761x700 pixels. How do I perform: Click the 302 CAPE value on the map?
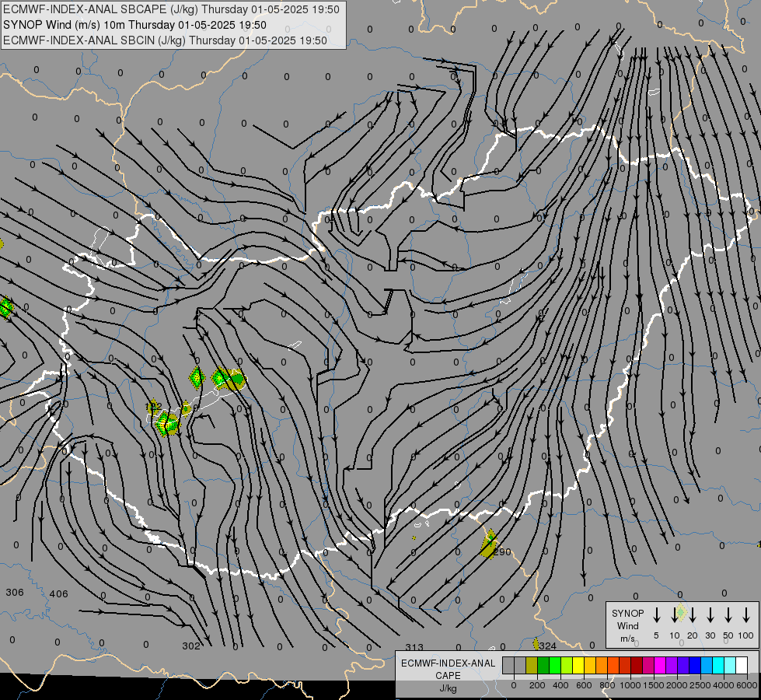point(191,646)
